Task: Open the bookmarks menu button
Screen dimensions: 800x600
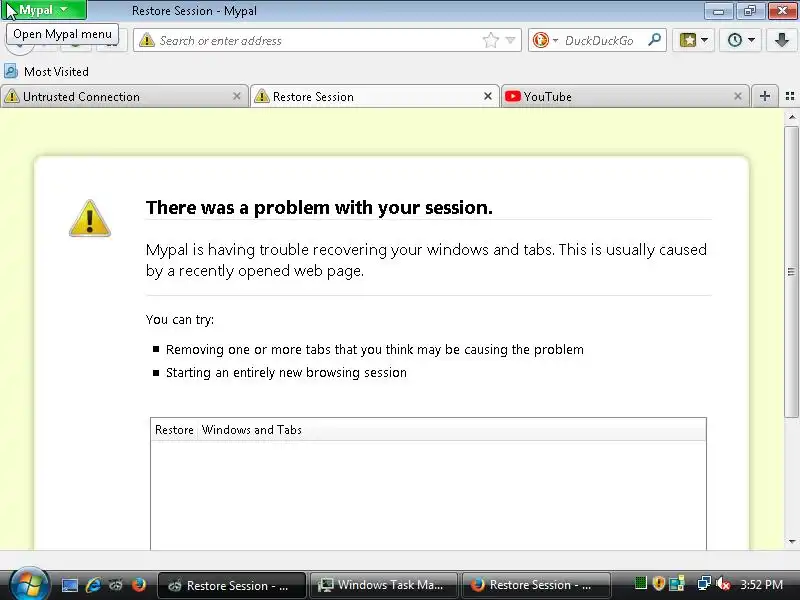Action: click(694, 40)
